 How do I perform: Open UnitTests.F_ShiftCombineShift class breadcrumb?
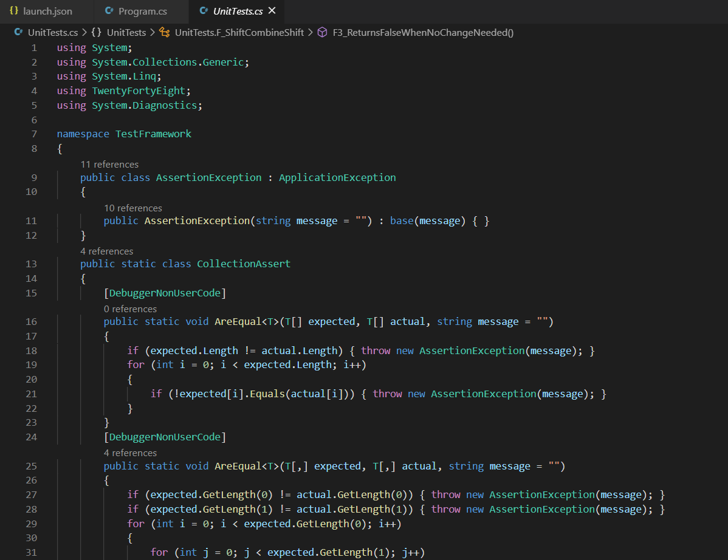click(239, 32)
